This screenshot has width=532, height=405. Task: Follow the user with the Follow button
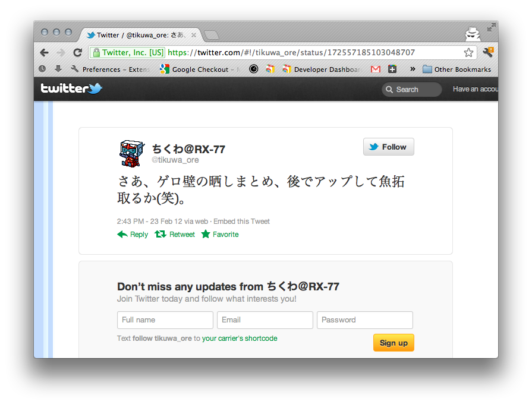(x=389, y=147)
